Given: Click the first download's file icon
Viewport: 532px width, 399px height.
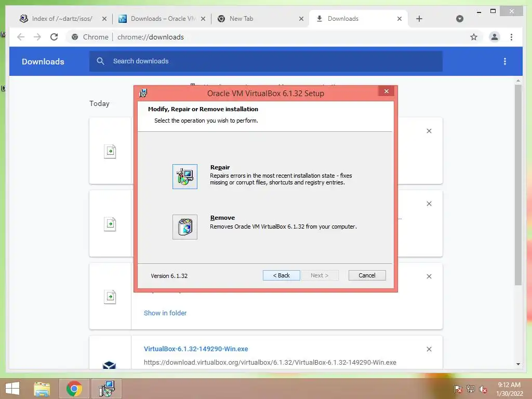Looking at the screenshot, I should (110, 151).
